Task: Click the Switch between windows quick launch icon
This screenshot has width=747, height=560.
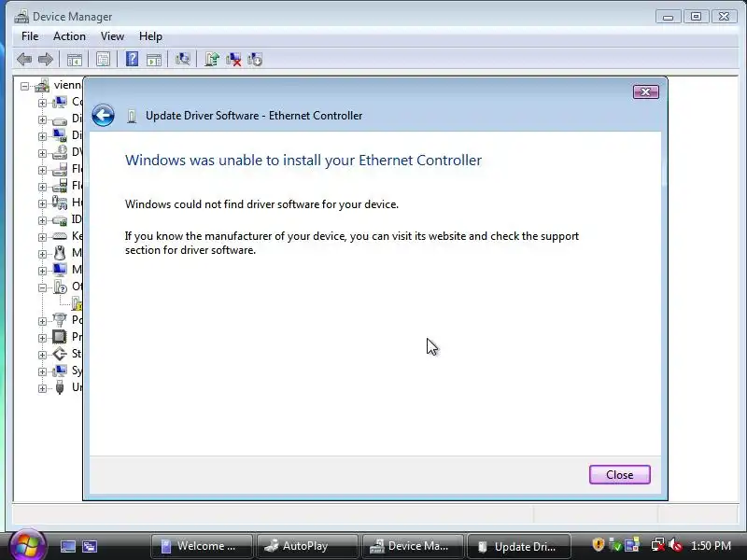Action: tap(90, 546)
